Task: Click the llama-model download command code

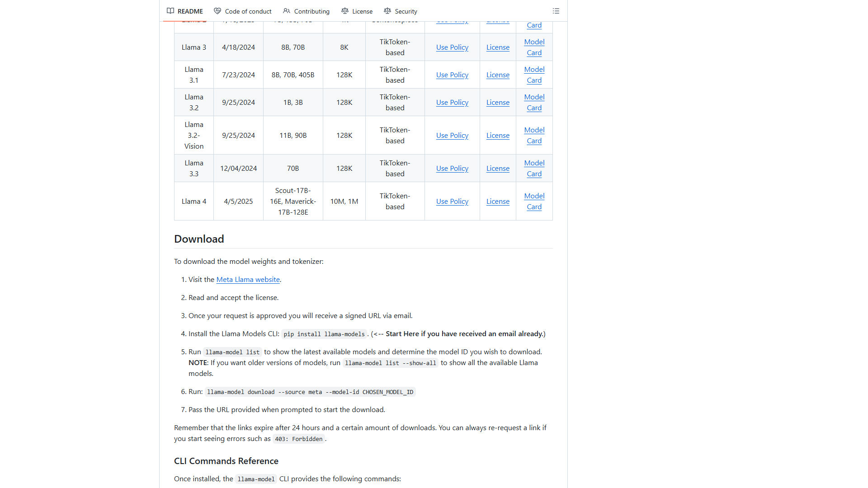Action: click(310, 392)
